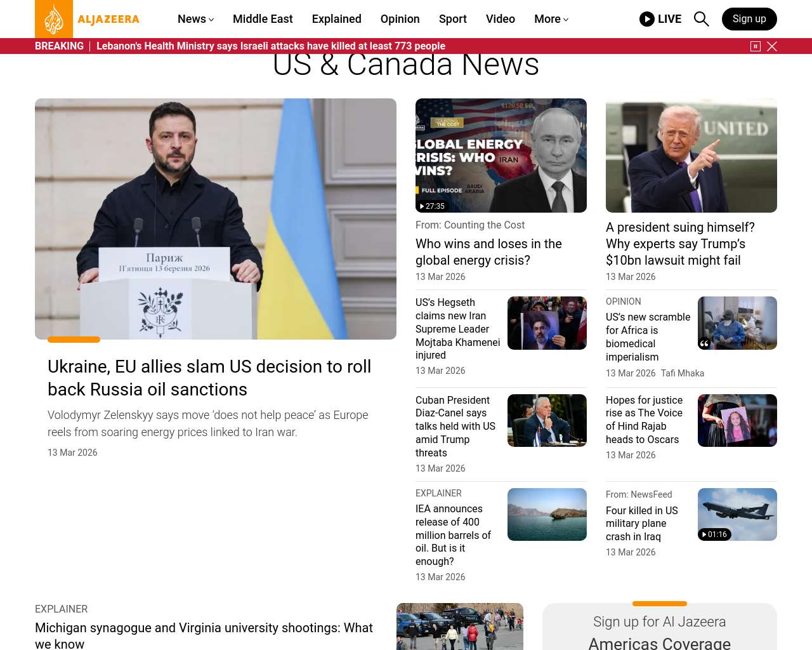Open the Middle East section
812x650 pixels.
(263, 19)
